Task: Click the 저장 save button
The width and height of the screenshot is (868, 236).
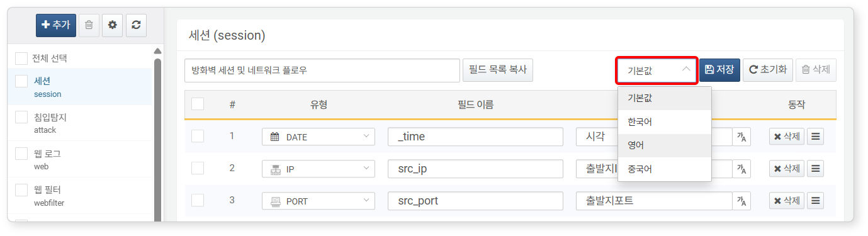Action: coord(719,70)
